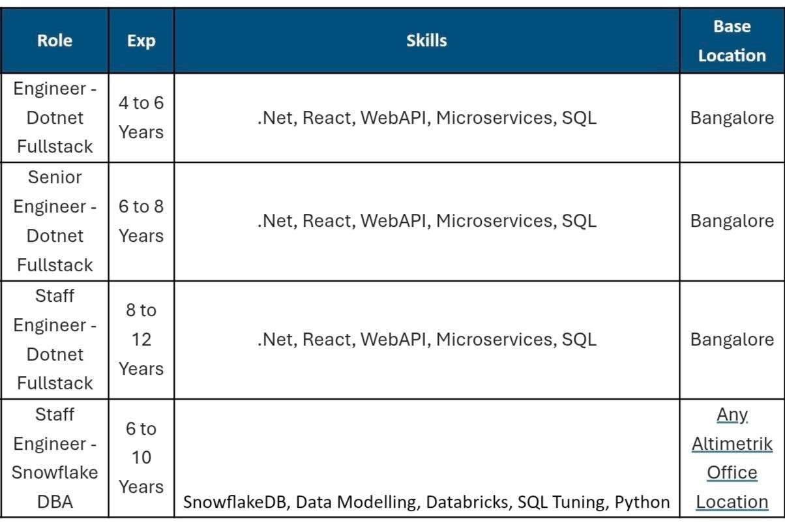Select the first row's .Net skills cell
Screen dimensions: 785x532
[x=426, y=118]
